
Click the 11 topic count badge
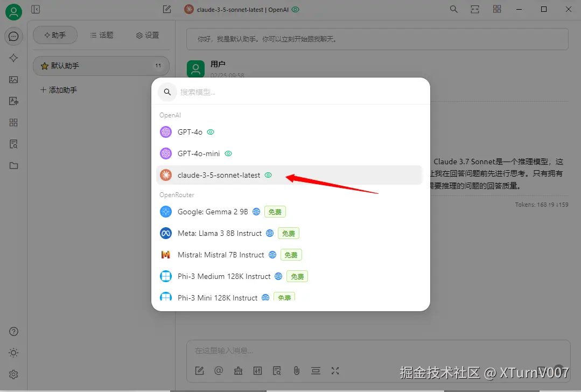pos(158,66)
